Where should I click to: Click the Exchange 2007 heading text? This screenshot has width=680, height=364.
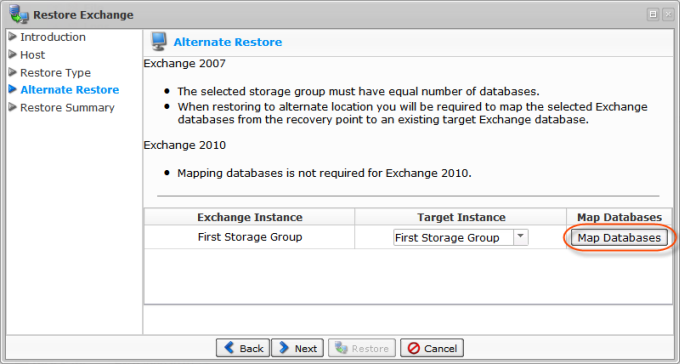pyautogui.click(x=185, y=64)
